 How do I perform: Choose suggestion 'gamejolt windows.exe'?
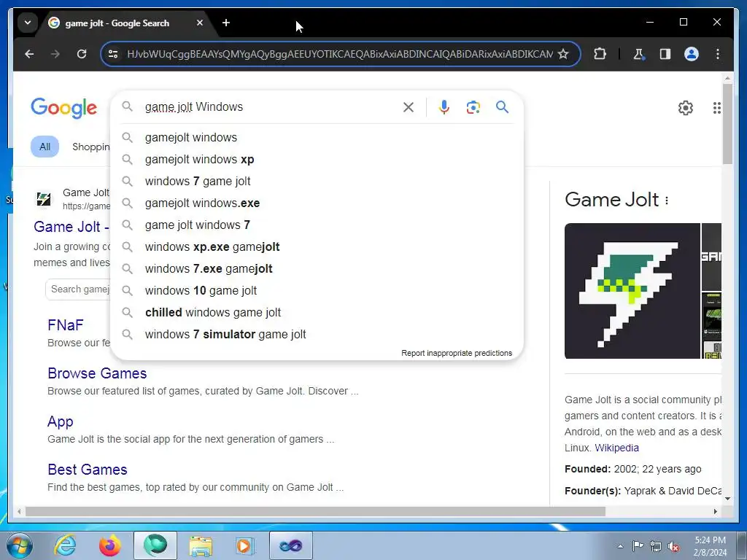[317, 203]
